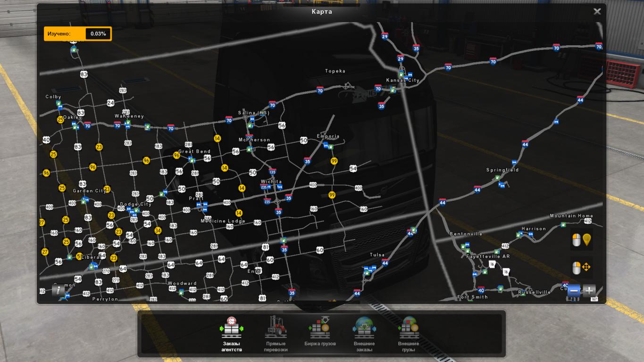Click the Wichita city label
Image resolution: width=644 pixels, height=362 pixels.
(271, 181)
